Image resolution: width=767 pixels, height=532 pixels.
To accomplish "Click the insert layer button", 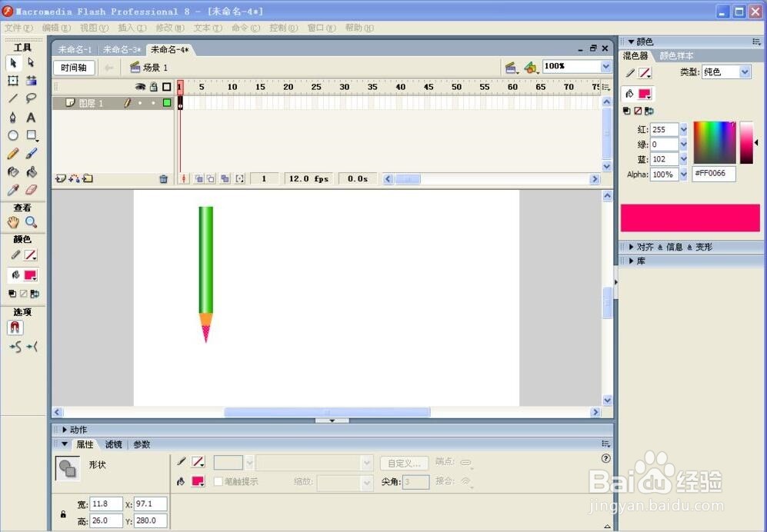I will pos(61,178).
